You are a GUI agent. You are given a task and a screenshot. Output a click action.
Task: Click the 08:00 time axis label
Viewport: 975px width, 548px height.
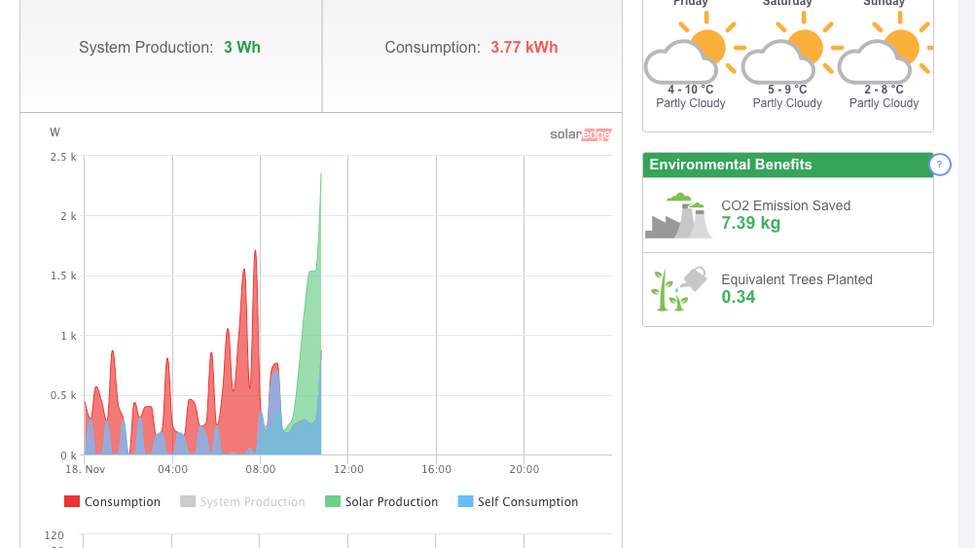260,469
